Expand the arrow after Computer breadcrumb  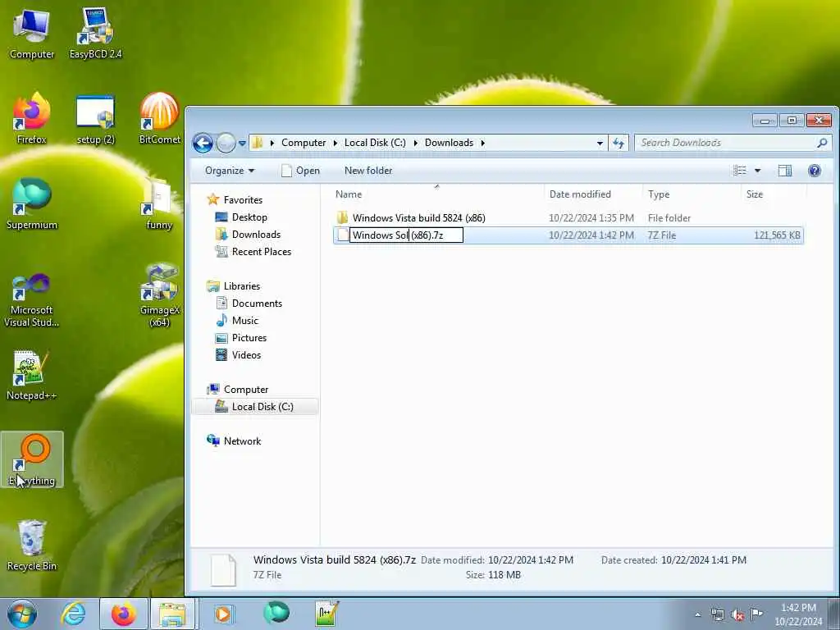pyautogui.click(x=336, y=143)
